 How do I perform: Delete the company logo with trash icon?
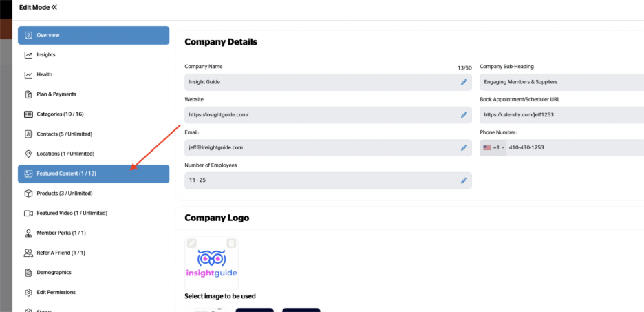[x=231, y=243]
